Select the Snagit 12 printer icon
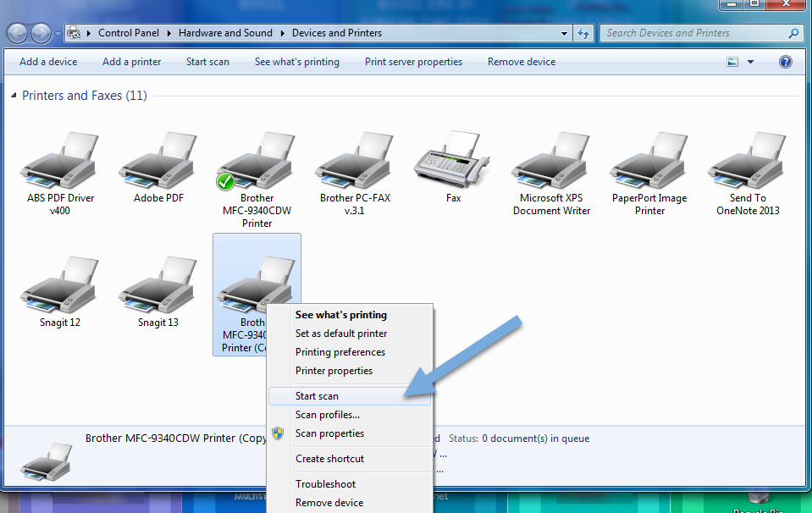The width and height of the screenshot is (812, 513). pyautogui.click(x=60, y=285)
